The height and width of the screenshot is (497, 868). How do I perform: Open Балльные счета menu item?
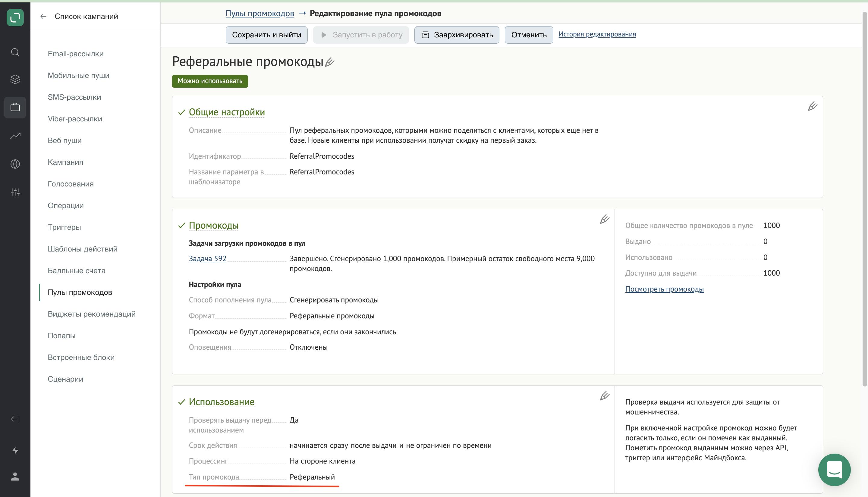click(x=77, y=271)
